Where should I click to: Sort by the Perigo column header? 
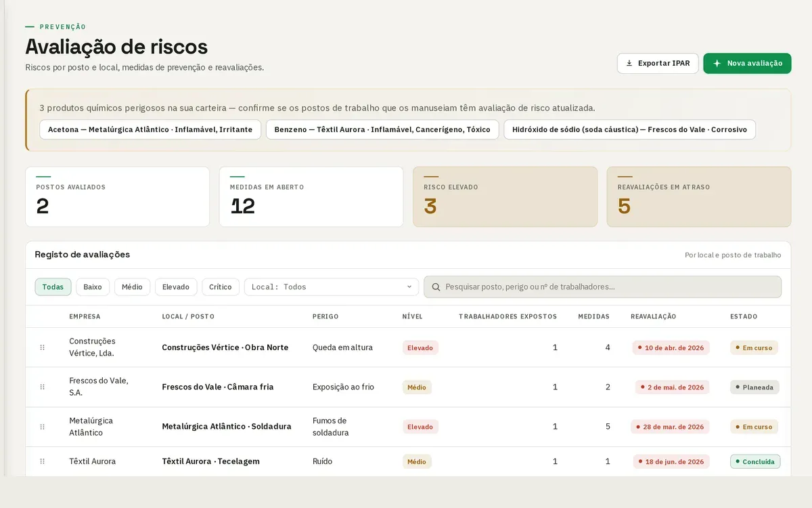click(x=325, y=316)
